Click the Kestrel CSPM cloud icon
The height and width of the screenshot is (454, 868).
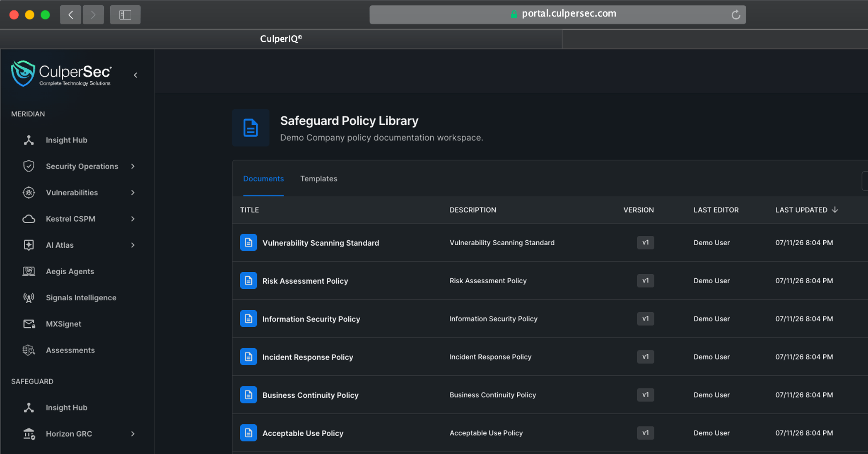(x=29, y=219)
